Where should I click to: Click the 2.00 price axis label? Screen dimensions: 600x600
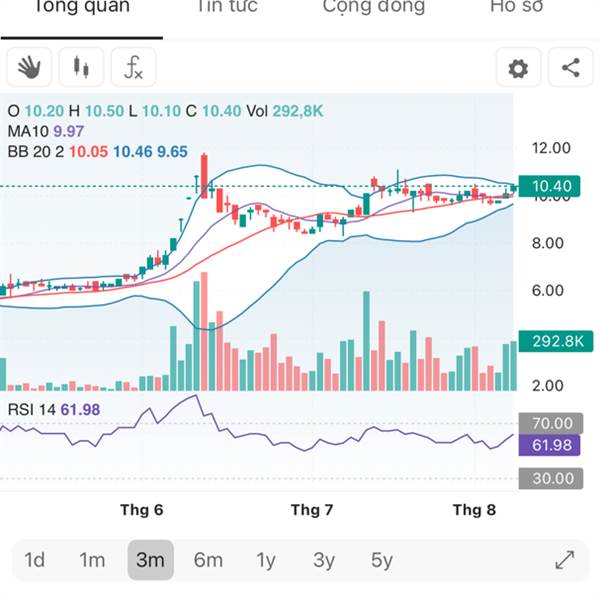pyautogui.click(x=548, y=385)
